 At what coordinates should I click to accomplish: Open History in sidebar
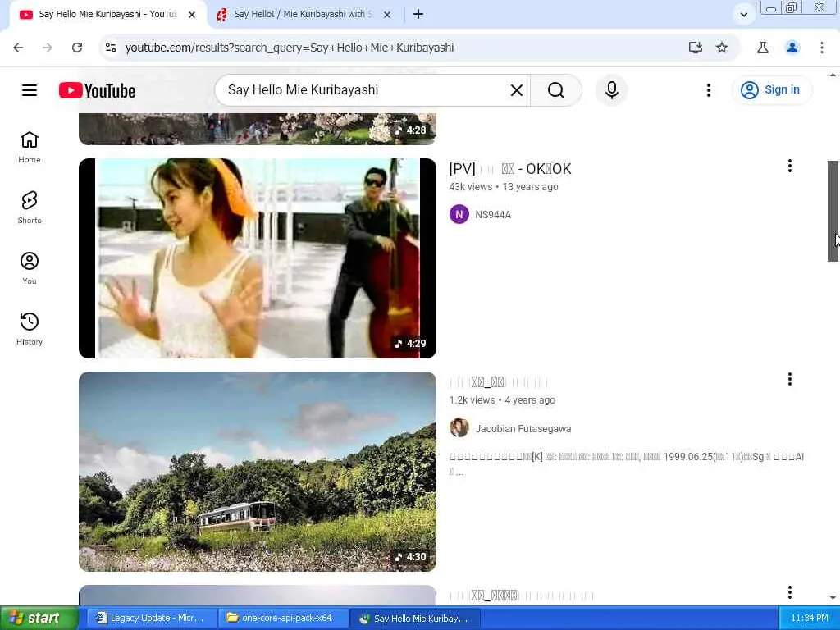30,329
